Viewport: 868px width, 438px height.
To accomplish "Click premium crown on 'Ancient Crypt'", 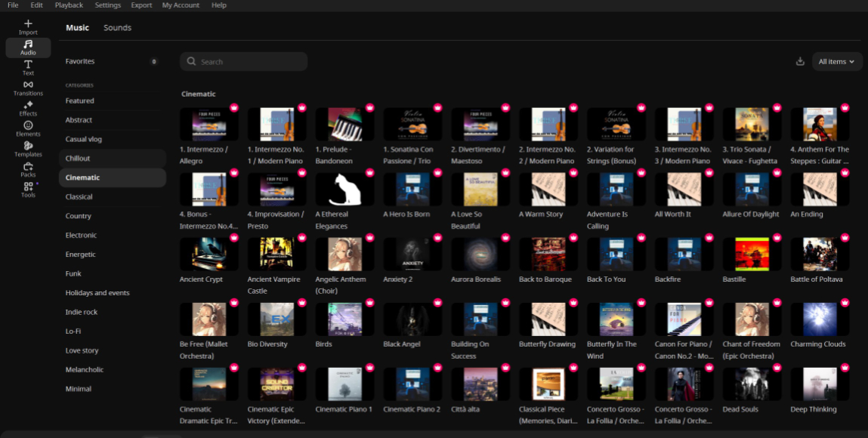I will pyautogui.click(x=234, y=238).
